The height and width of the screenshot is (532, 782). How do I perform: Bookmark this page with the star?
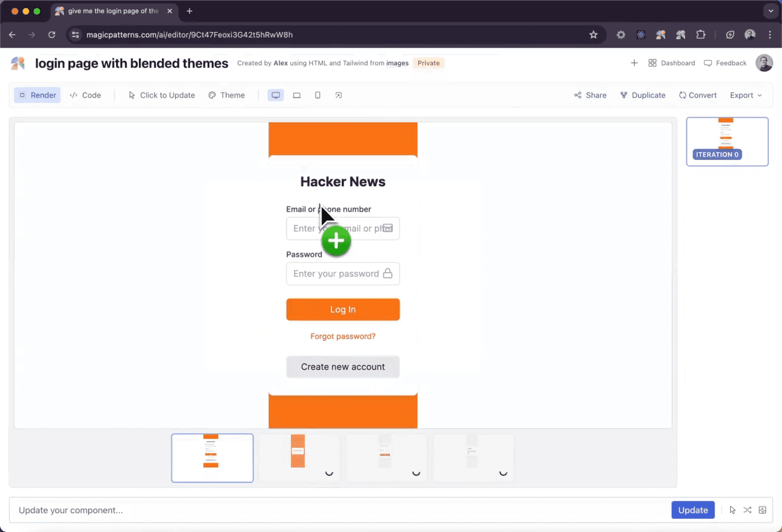point(593,34)
